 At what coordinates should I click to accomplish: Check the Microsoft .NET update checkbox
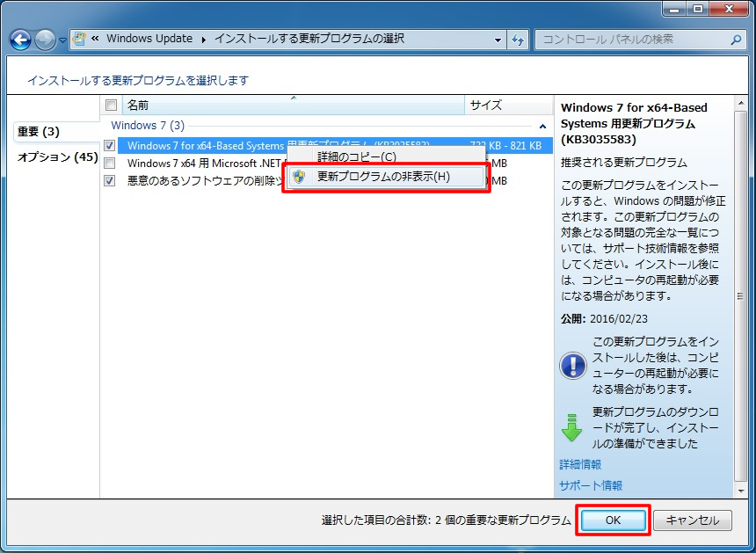click(110, 163)
